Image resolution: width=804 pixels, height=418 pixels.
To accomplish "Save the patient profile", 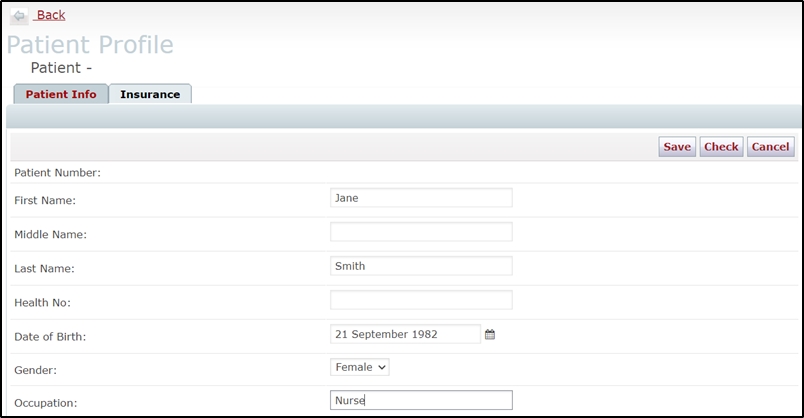I will (677, 147).
